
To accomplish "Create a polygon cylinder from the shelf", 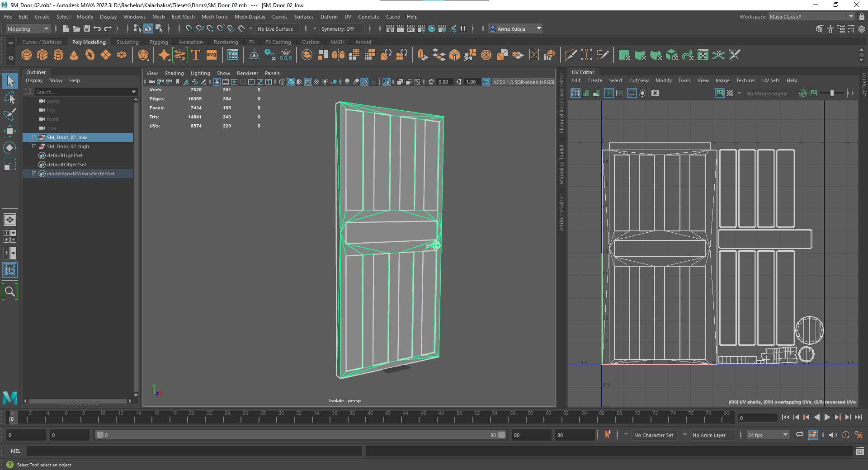I will [58, 55].
